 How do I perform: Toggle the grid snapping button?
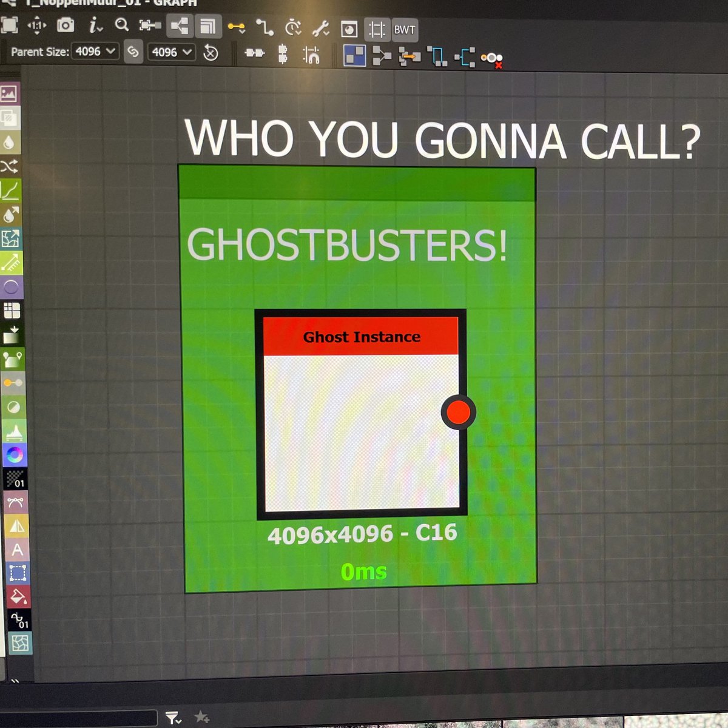coord(377,29)
